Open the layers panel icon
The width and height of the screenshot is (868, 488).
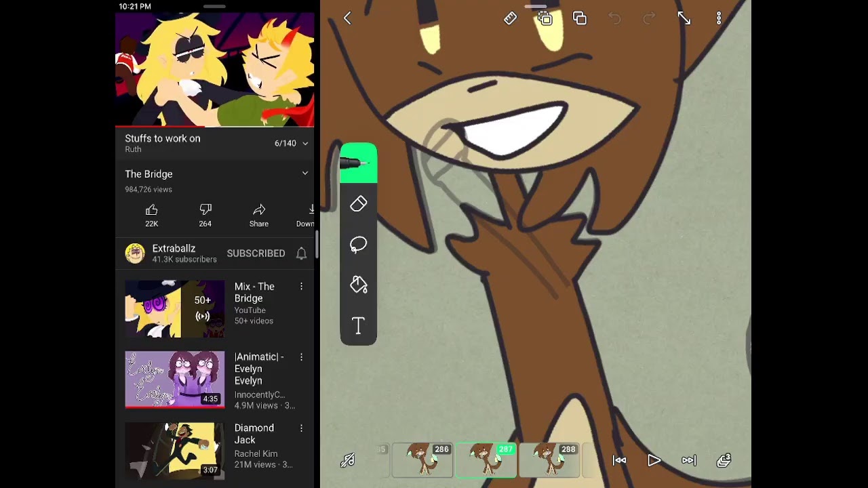click(724, 460)
